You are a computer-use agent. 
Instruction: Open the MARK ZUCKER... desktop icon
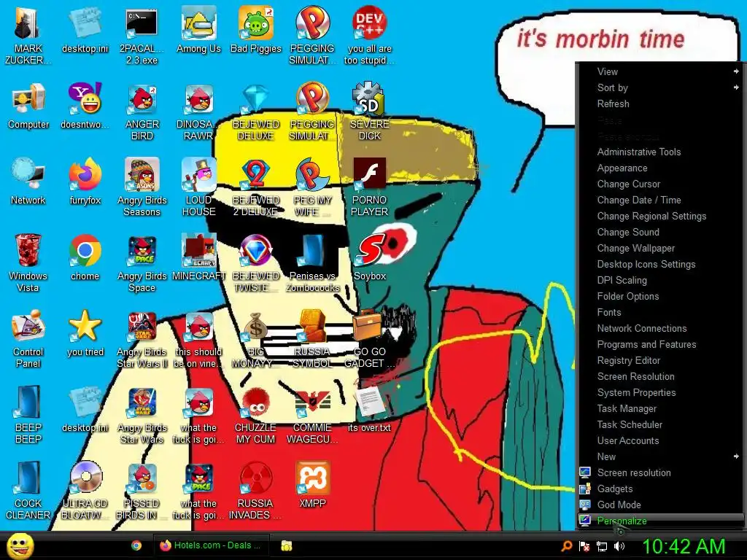(x=28, y=36)
